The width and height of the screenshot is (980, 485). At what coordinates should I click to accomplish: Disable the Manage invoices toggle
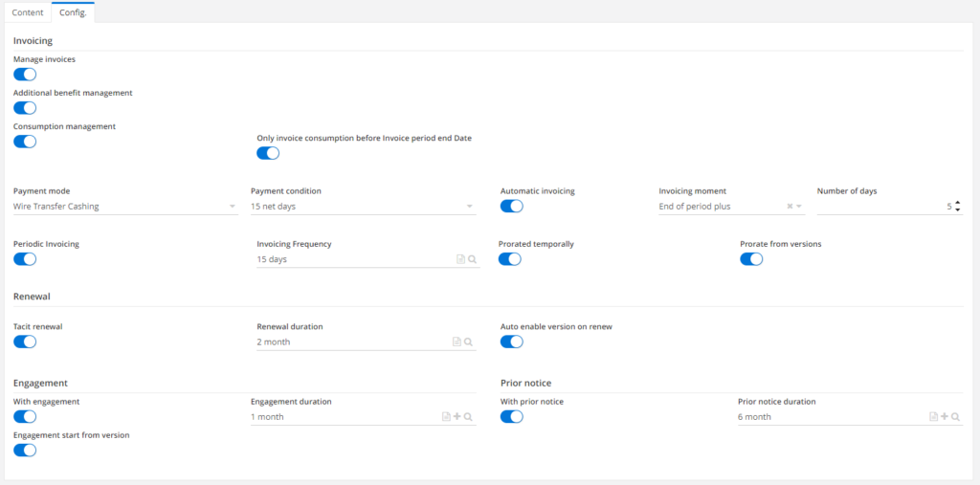(25, 75)
